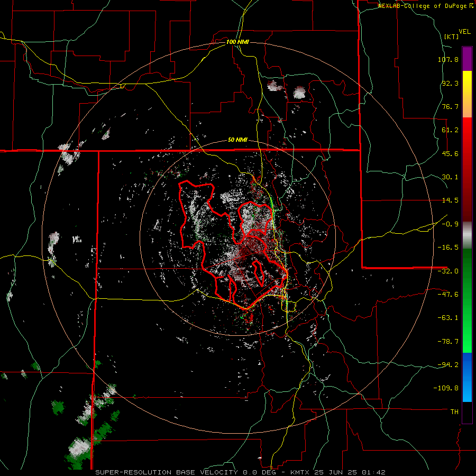476x476 pixels.
Task: Click the KMTX station identifier in caption
Action: (x=300, y=472)
